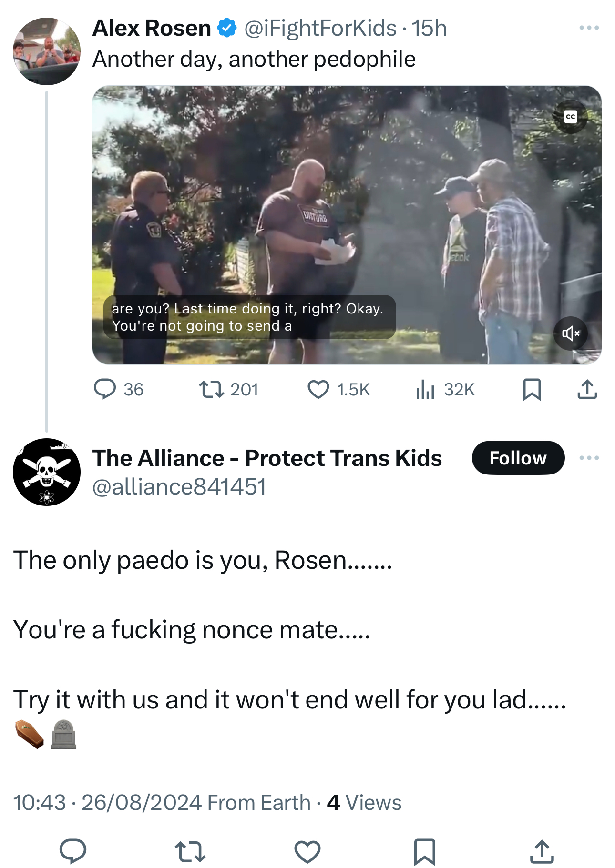The image size is (615, 868).
Task: Follow The Alliance - Protect Trans Kids
Action: pos(518,458)
